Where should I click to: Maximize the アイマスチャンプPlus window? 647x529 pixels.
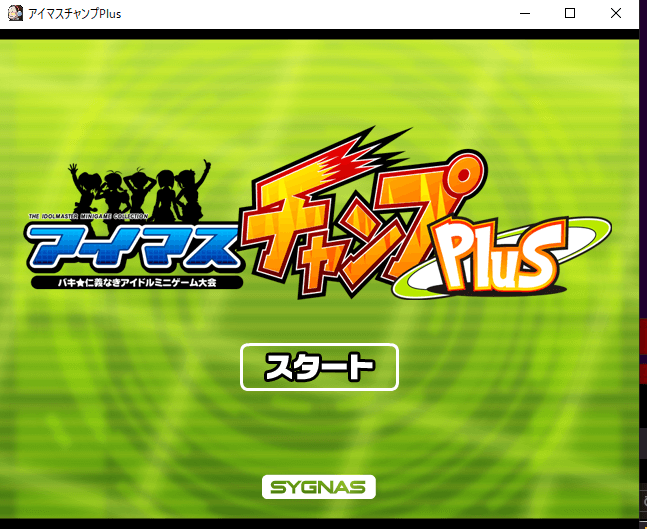[570, 13]
